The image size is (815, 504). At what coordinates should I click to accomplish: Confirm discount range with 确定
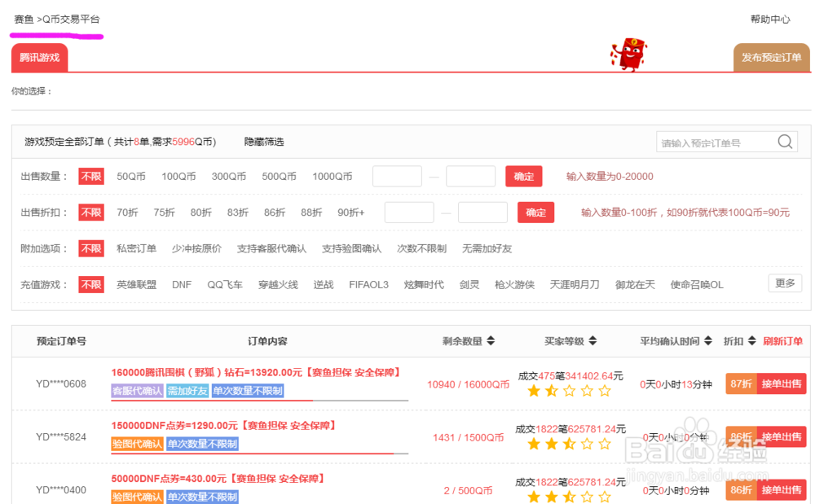[536, 213]
